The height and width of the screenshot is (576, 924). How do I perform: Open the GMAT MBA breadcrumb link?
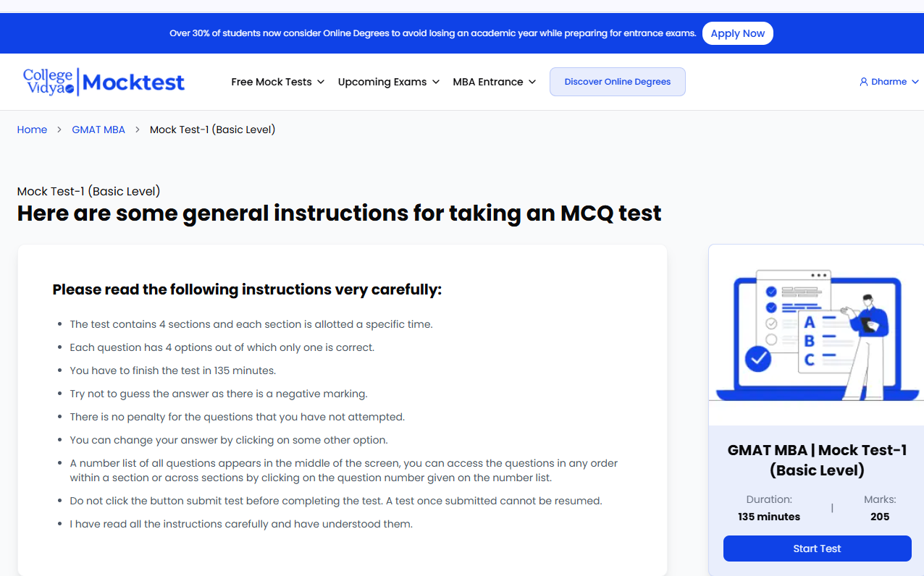point(98,130)
